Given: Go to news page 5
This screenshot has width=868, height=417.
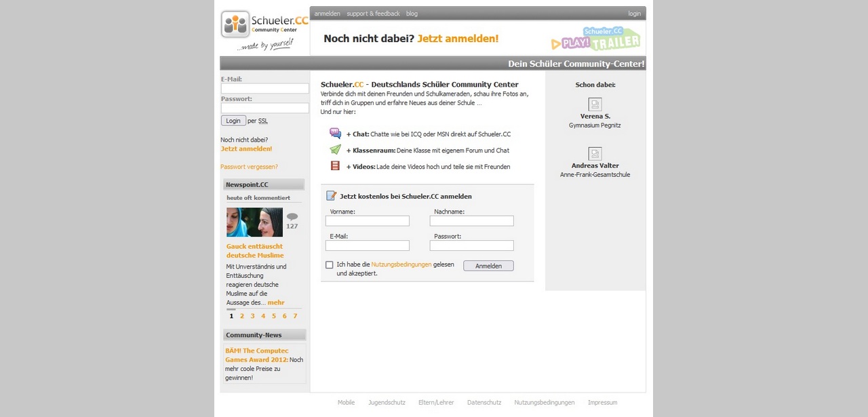Looking at the screenshot, I should point(274,316).
